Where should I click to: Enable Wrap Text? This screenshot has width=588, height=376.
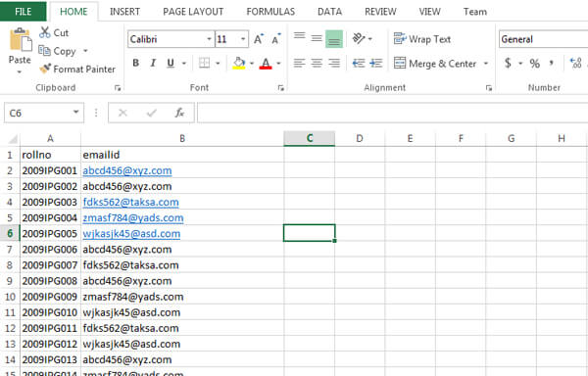[x=421, y=39]
